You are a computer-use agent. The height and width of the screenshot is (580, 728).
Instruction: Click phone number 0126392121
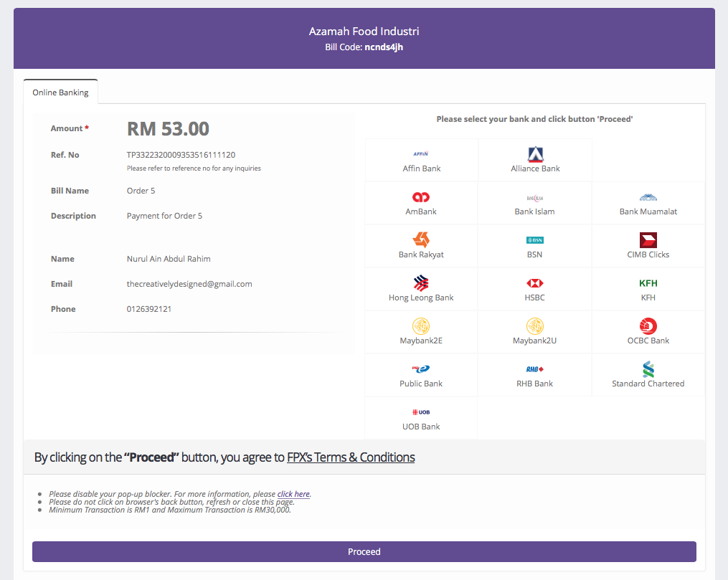click(149, 309)
